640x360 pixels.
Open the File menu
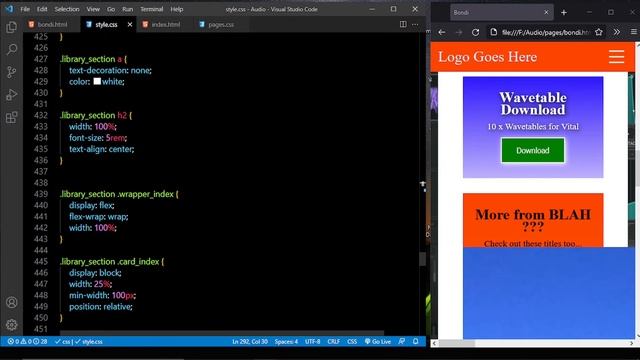coord(25,9)
